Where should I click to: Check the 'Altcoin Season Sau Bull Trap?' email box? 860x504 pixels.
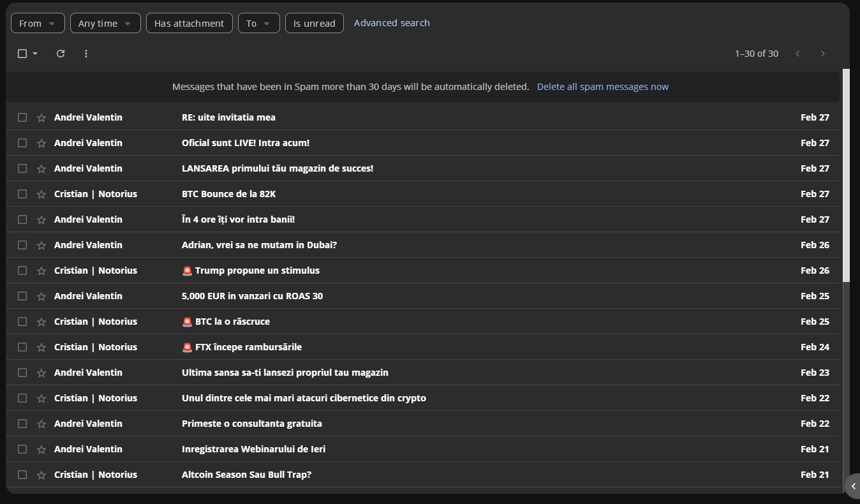(22, 475)
